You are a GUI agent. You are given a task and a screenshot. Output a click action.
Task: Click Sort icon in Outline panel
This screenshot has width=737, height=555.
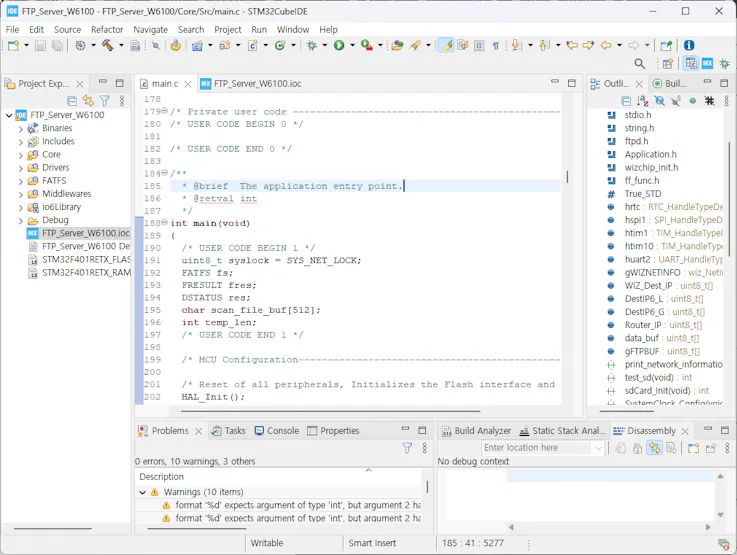click(x=643, y=101)
